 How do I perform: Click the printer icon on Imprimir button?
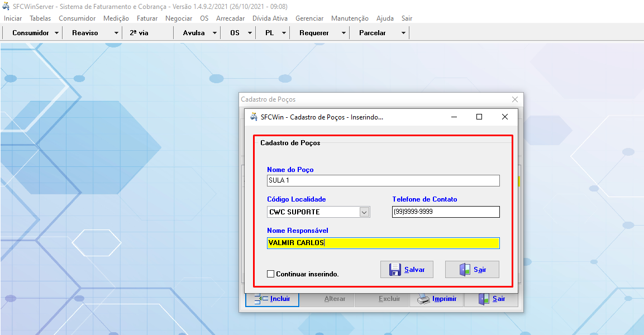pos(424,299)
